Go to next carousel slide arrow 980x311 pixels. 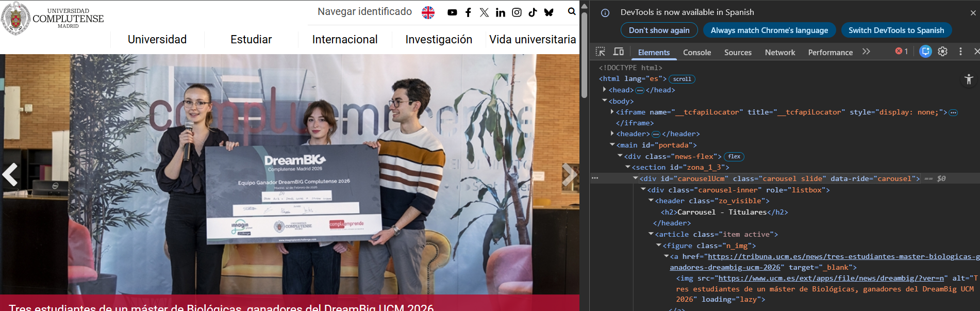(569, 174)
